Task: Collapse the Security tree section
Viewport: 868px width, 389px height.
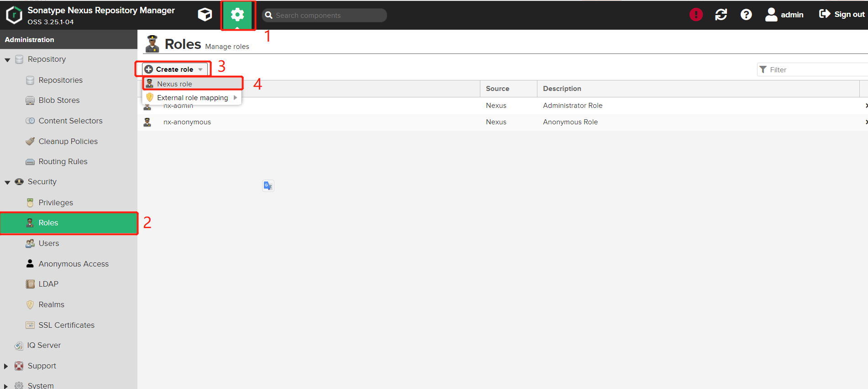Action: (x=7, y=182)
